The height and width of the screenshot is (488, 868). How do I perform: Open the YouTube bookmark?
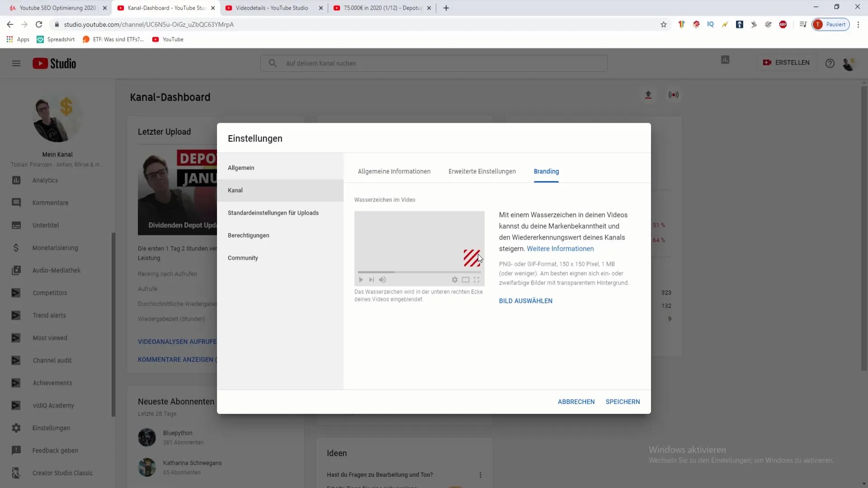point(168,39)
